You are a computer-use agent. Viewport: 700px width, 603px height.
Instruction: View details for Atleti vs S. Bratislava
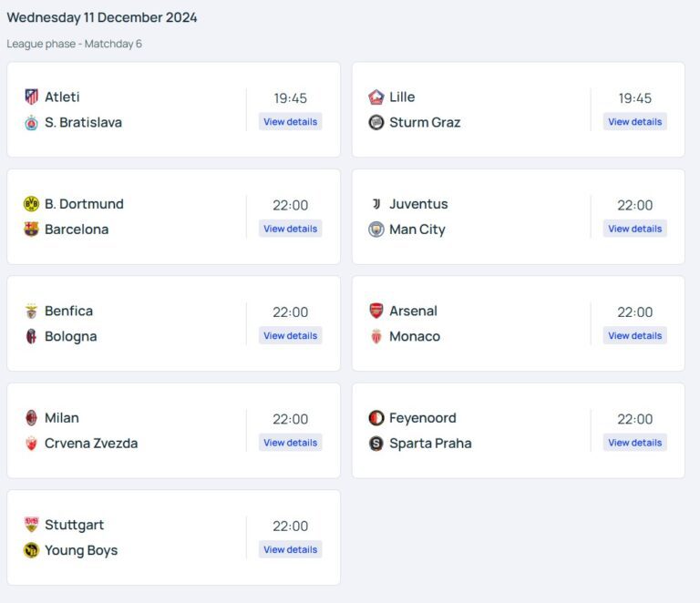tap(291, 122)
